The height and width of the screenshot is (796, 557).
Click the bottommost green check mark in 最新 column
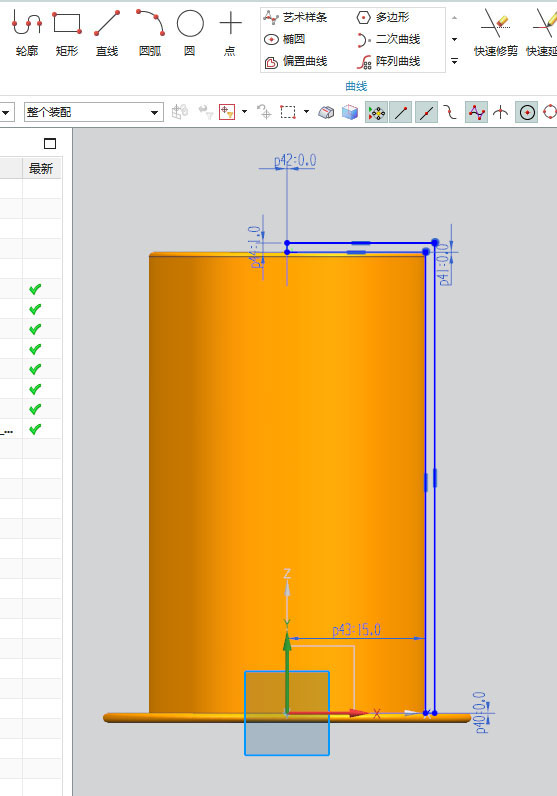pos(35,430)
